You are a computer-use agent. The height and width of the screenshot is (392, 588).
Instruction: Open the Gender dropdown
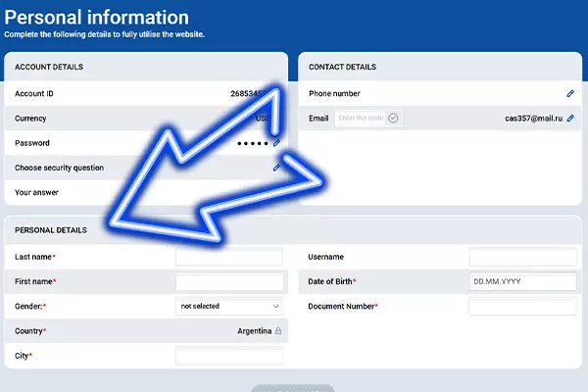click(229, 306)
